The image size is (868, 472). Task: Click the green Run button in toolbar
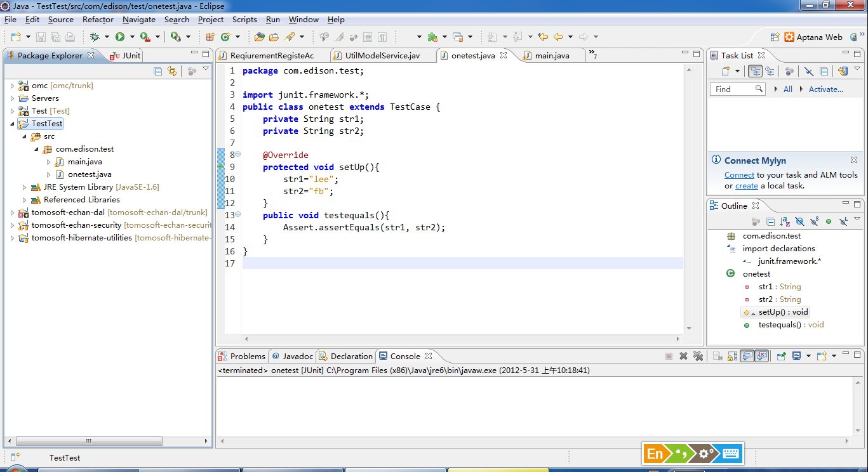point(119,37)
